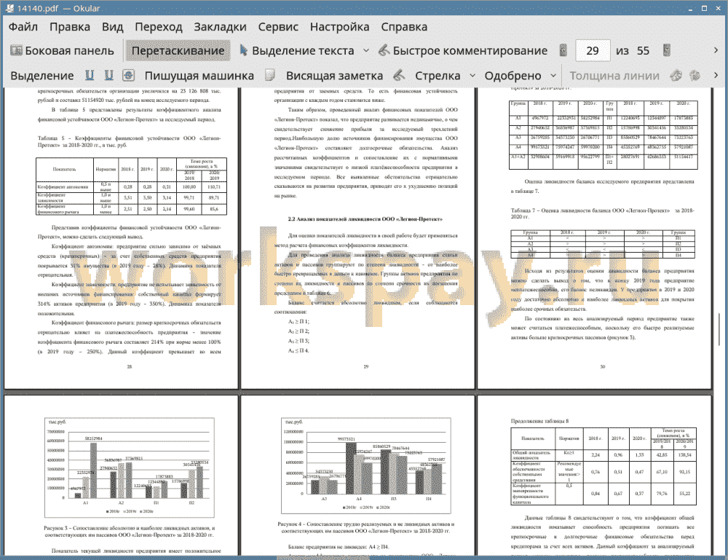The width and height of the screenshot is (728, 560).
Task: Click the "Рисунок 3" chart caption
Action: (130, 531)
